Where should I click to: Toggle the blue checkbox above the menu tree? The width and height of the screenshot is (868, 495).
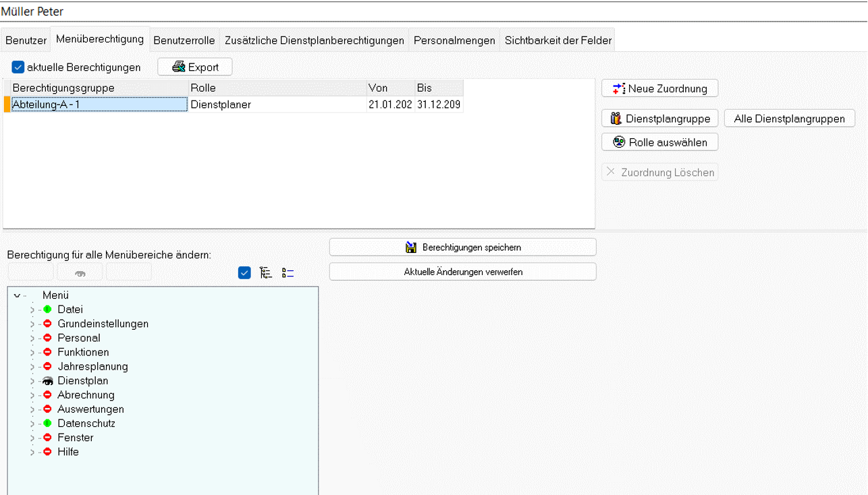coord(244,272)
